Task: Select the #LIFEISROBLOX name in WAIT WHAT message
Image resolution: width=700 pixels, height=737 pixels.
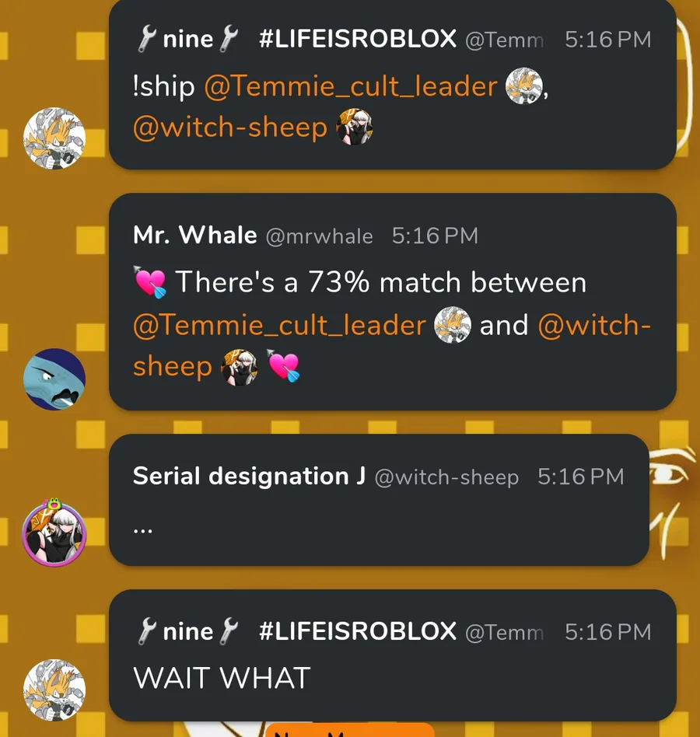Action: pos(357,631)
